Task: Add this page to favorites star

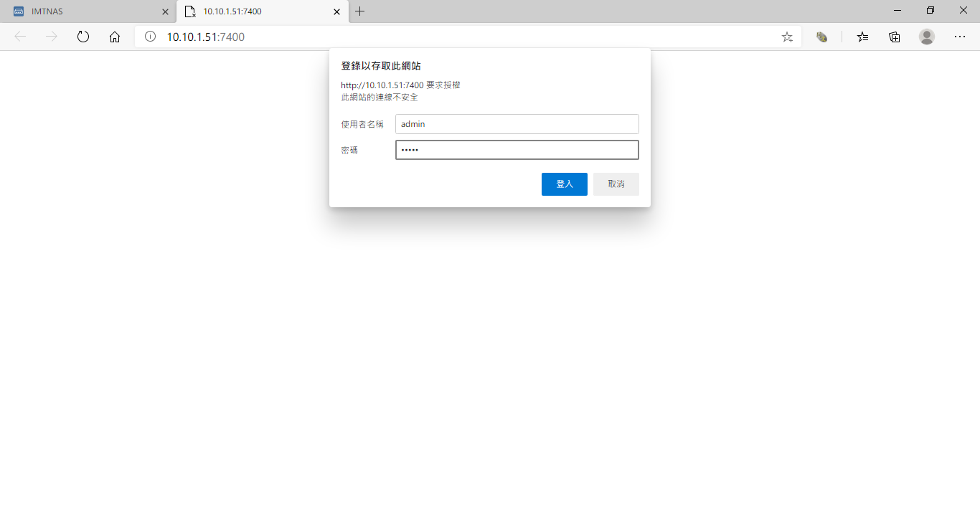Action: pyautogui.click(x=787, y=37)
